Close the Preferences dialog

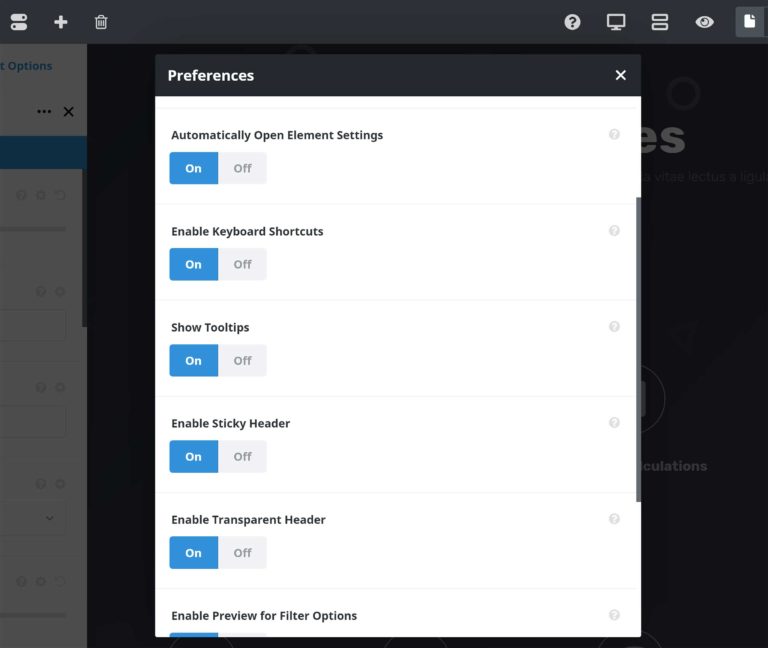coord(621,75)
